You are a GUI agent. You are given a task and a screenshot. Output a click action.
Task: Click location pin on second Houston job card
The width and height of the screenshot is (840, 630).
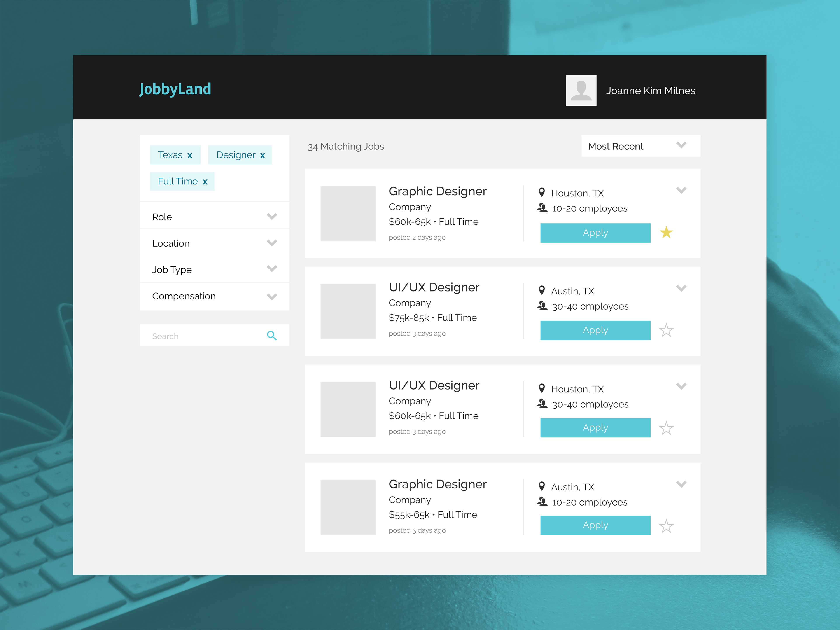542,388
